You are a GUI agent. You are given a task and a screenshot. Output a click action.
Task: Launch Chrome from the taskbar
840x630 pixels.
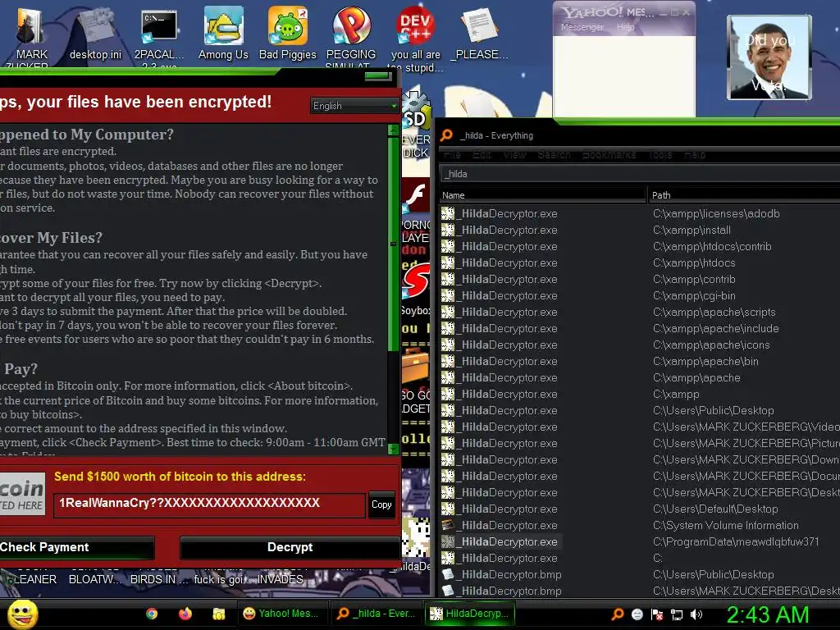[x=152, y=614]
